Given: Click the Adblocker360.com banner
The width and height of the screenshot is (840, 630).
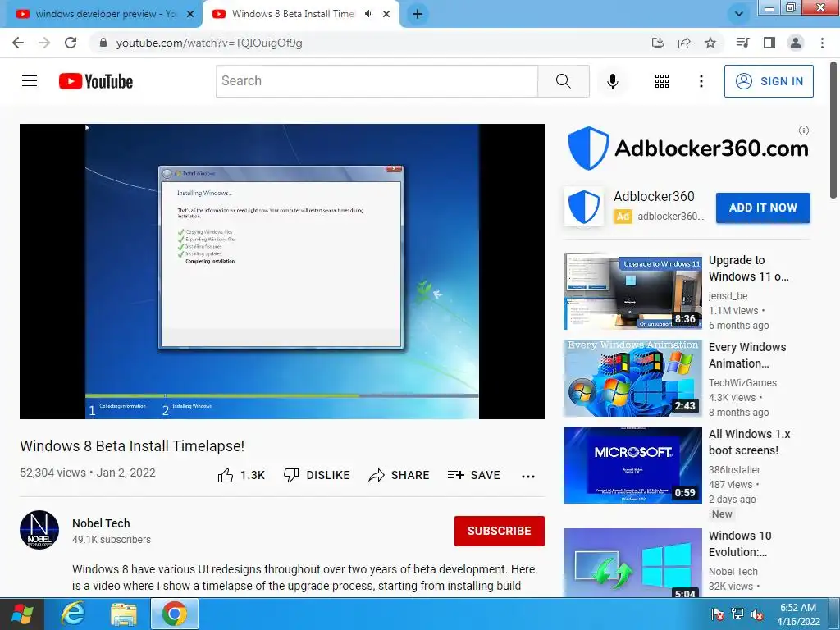Looking at the screenshot, I should point(688,148).
